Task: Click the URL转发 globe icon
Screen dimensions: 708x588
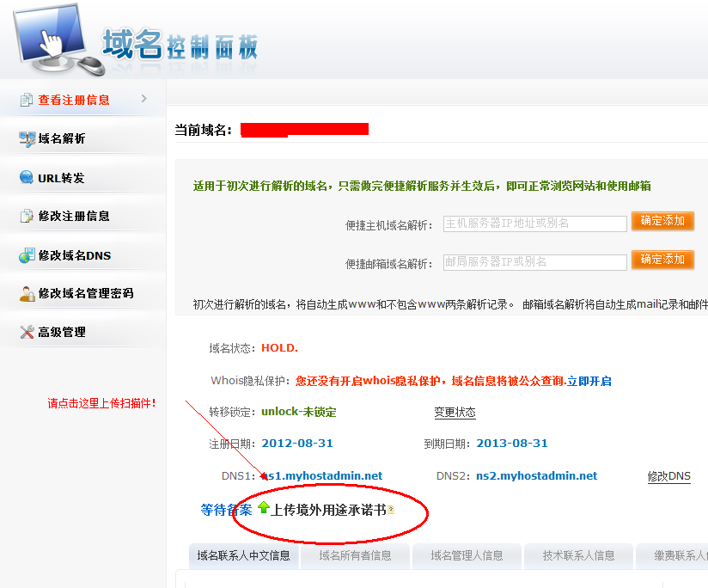Action: pyautogui.click(x=27, y=178)
